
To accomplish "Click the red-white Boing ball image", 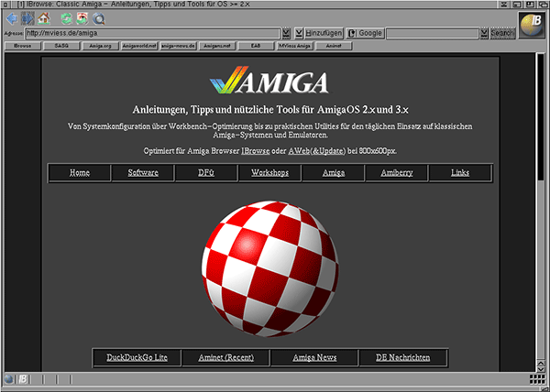I will pyautogui.click(x=269, y=268).
